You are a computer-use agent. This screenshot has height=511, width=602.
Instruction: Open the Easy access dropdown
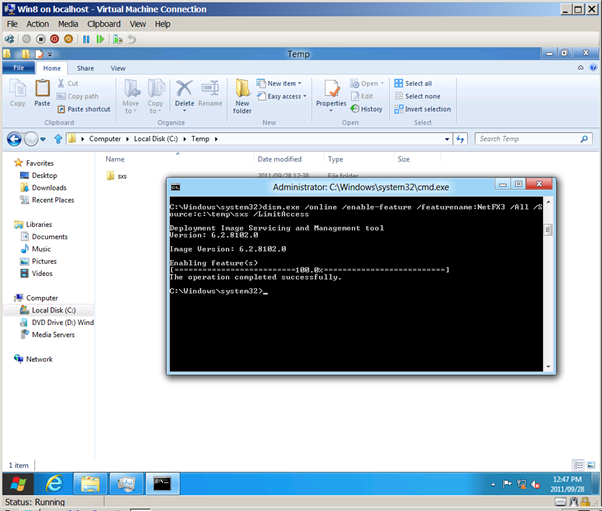pyautogui.click(x=282, y=96)
